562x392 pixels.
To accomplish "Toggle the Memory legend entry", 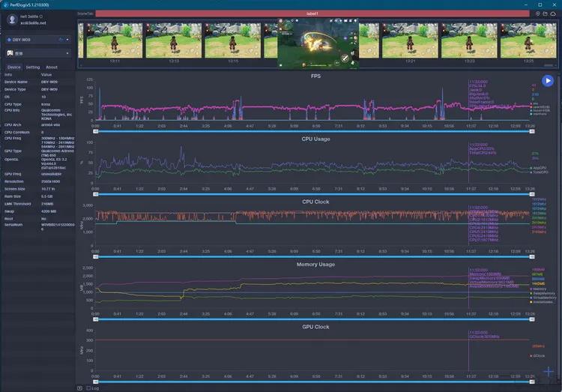I will point(538,289).
